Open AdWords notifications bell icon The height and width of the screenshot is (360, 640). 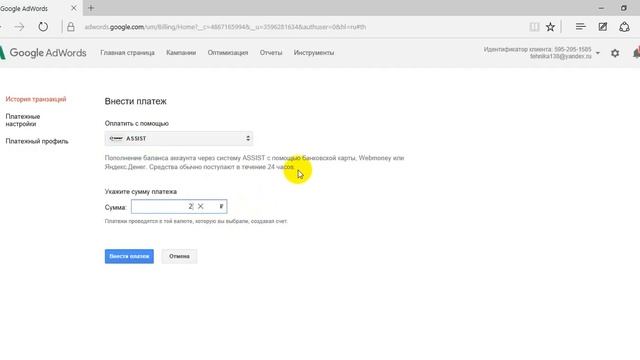pyautogui.click(x=636, y=53)
